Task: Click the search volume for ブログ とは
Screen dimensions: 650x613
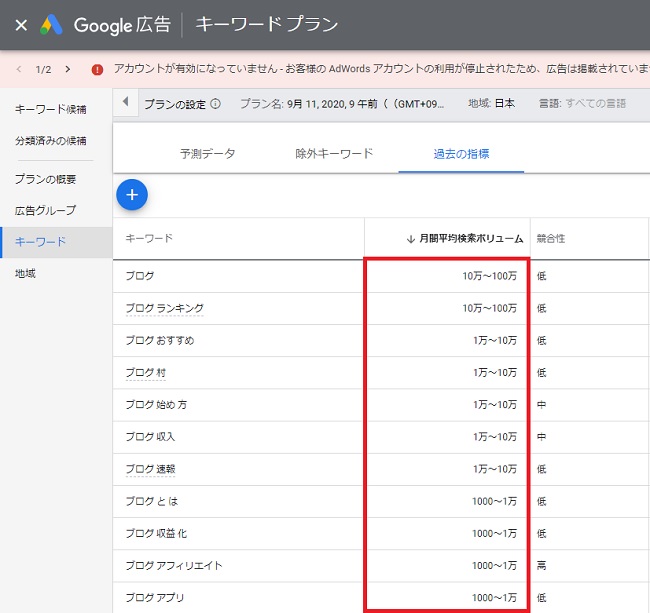Action: click(494, 502)
